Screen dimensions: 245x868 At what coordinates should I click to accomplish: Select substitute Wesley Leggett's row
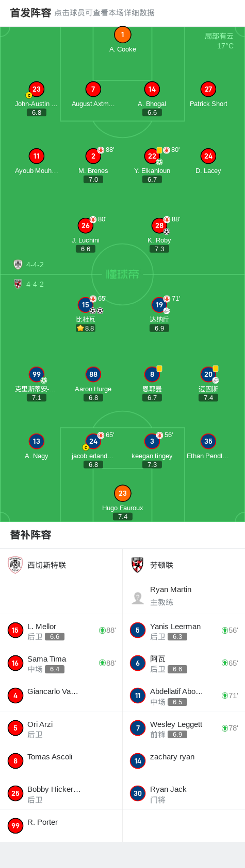tap(184, 728)
